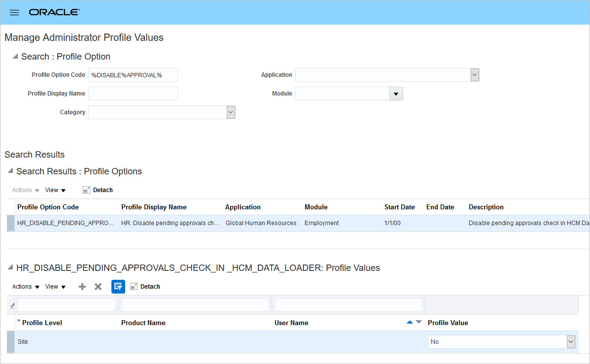Click the Profile Display Name field
Screen dimensions: 590x364
point(133,94)
